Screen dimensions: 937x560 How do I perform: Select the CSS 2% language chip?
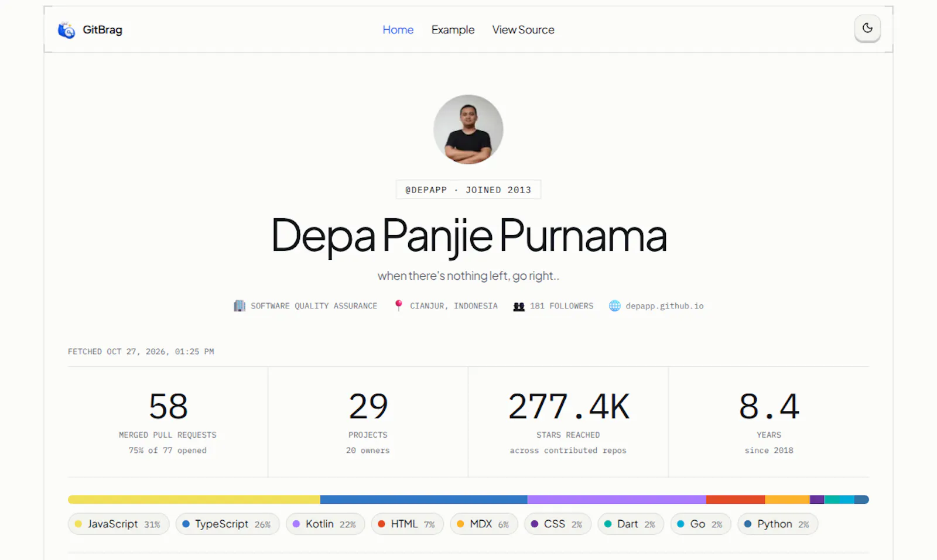coord(558,524)
